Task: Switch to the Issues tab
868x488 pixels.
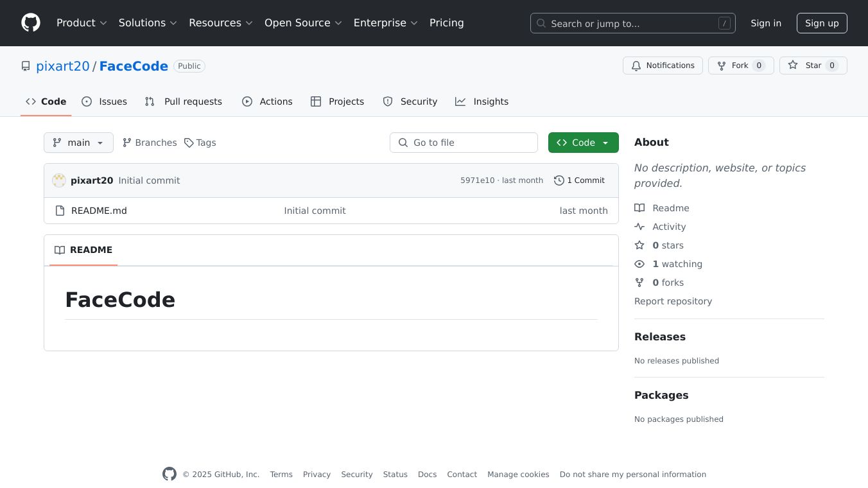Action: point(105,101)
